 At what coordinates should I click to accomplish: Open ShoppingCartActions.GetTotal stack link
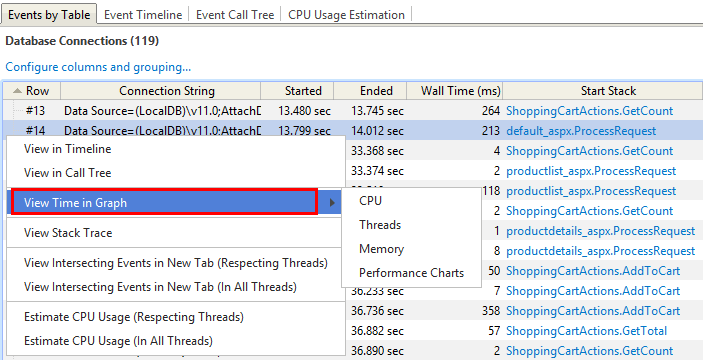click(x=586, y=331)
